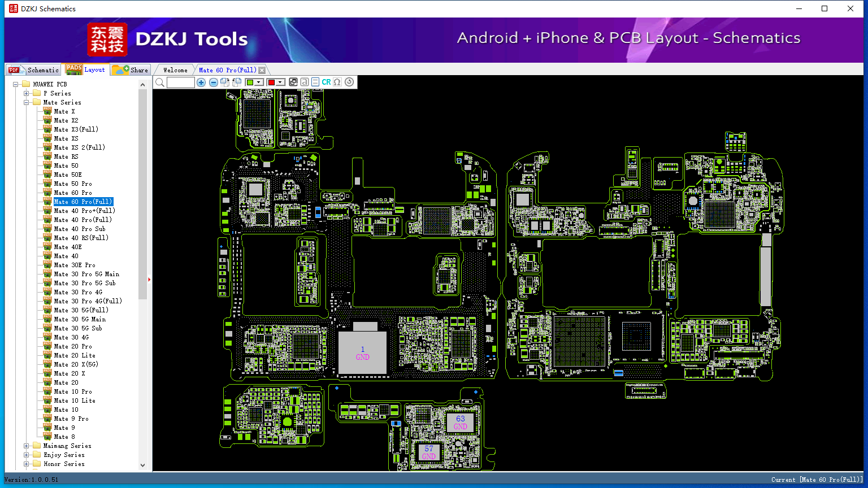Select the Mate Series folder label
The image size is (868, 488).
coord(62,102)
